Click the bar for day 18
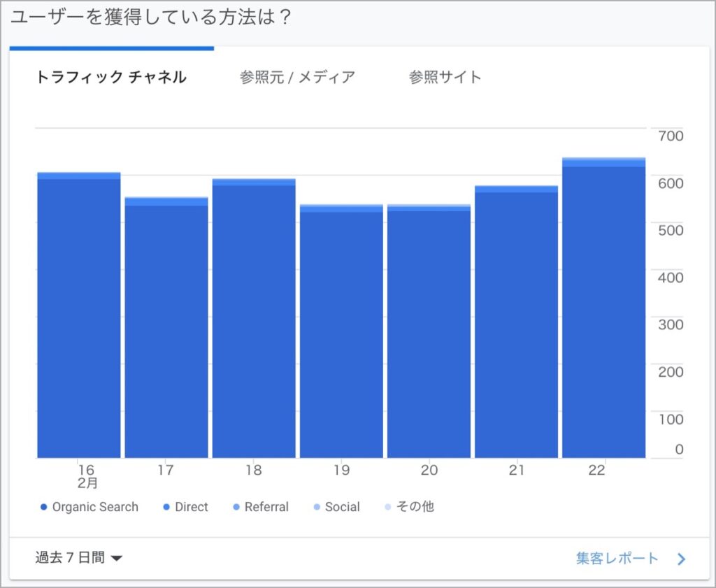 pyautogui.click(x=254, y=318)
